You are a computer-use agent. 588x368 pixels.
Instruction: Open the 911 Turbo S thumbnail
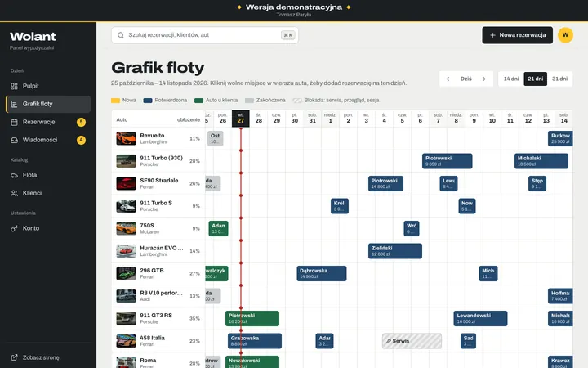click(126, 206)
